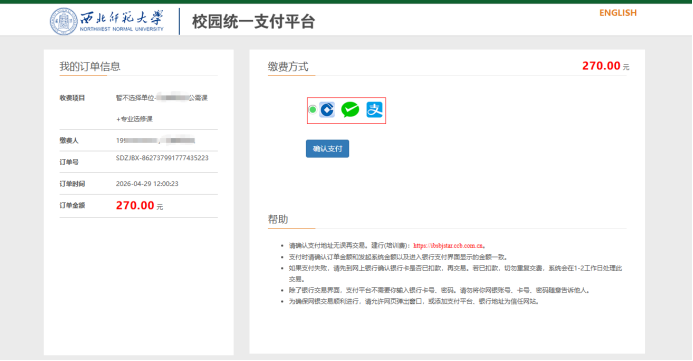Click the 270.00 amount beside 缴费方式
The height and width of the screenshot is (361, 693).
601,66
